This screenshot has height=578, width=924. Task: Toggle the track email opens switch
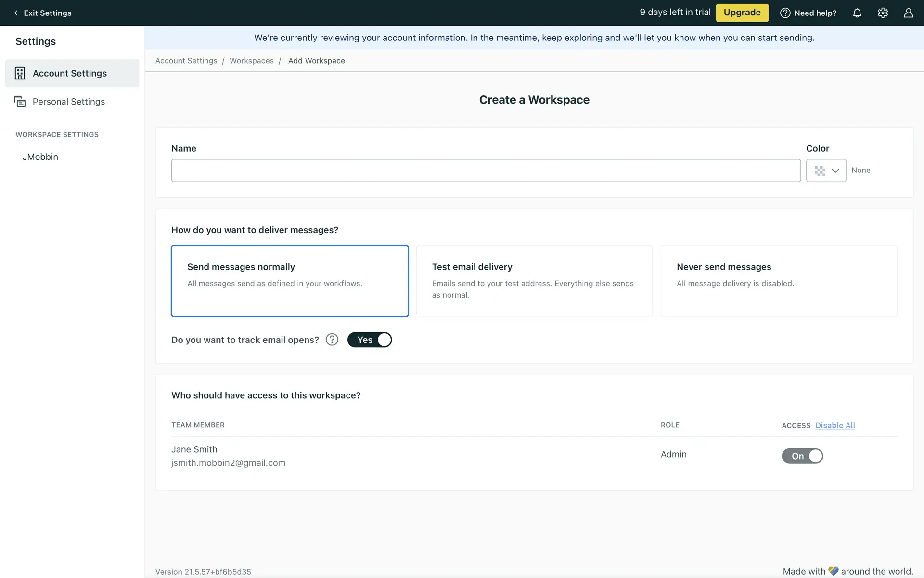(370, 340)
